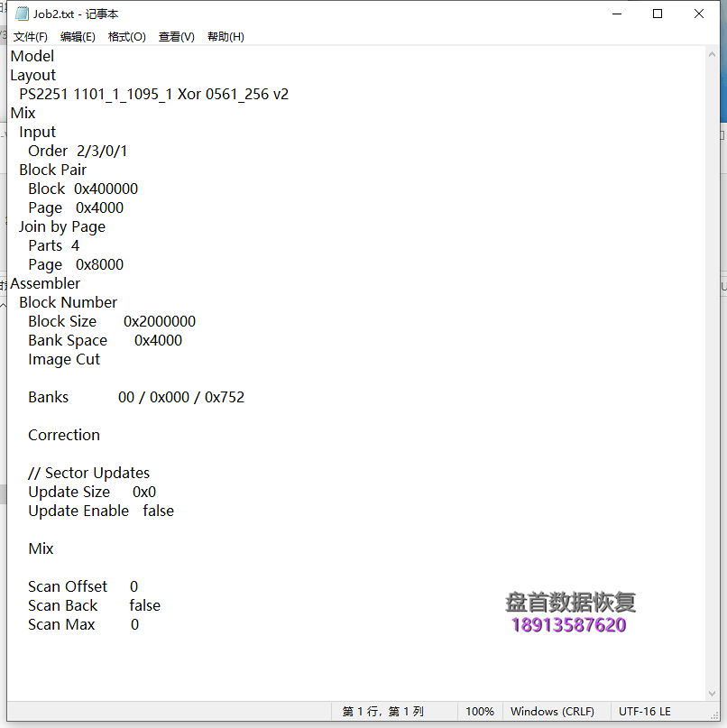Image resolution: width=727 pixels, height=728 pixels.
Task: Open the 文件(F) menu
Action: 30,37
